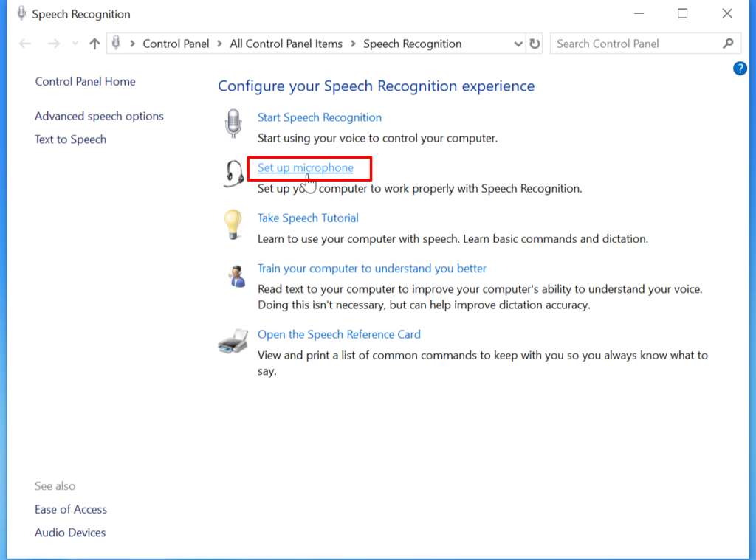756x560 pixels.
Task: Select Control Panel in the breadcrumb path
Action: (x=176, y=44)
